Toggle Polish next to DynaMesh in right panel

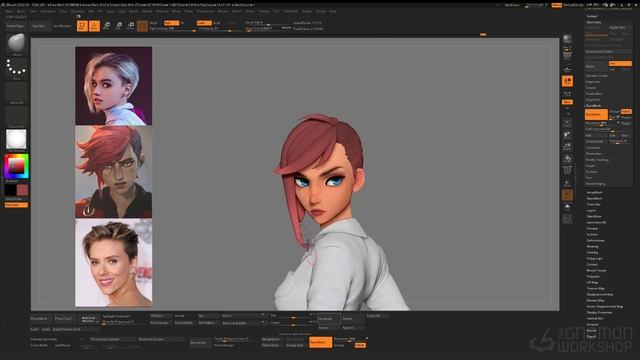pos(626,111)
